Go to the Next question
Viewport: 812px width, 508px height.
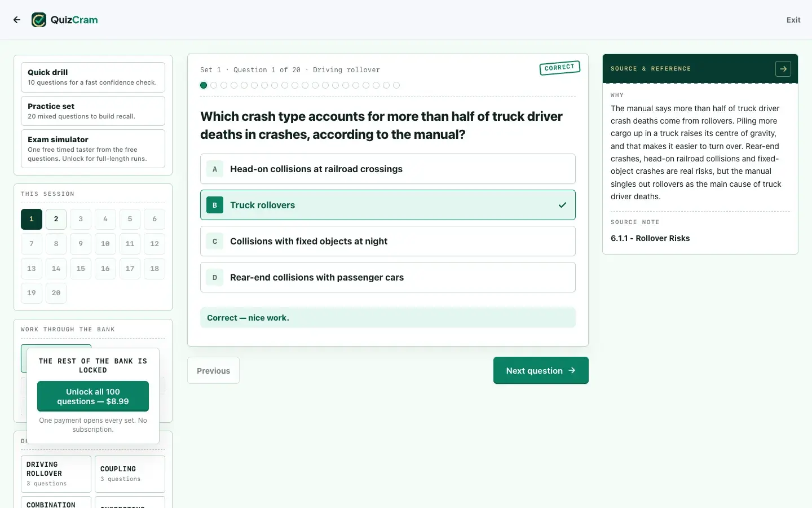pos(541,370)
